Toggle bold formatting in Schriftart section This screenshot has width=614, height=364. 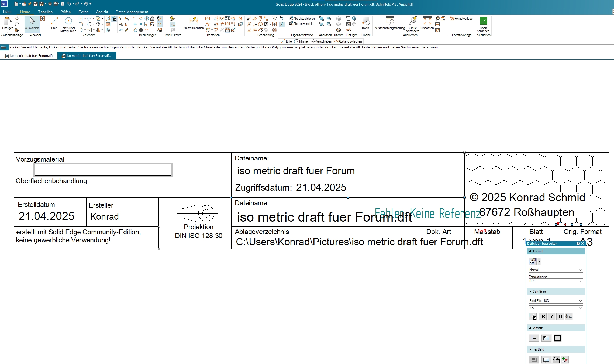(543, 317)
